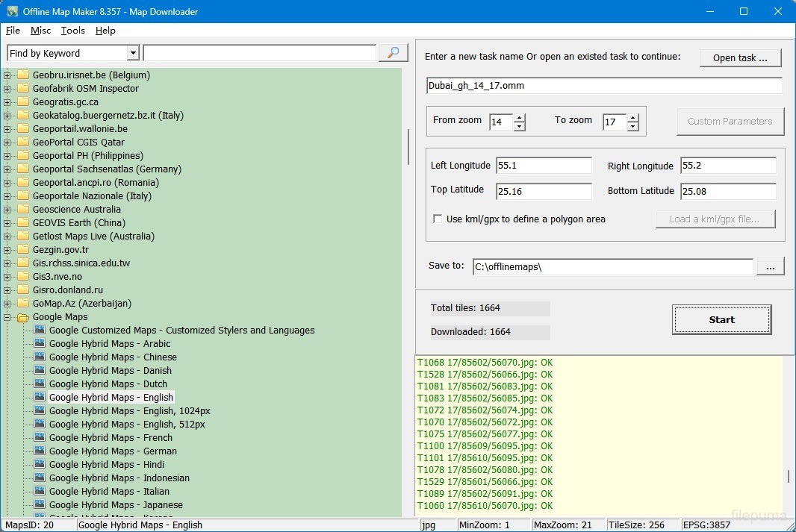
Task: Collapse the Google Maps tree folder
Action: pos(7,317)
